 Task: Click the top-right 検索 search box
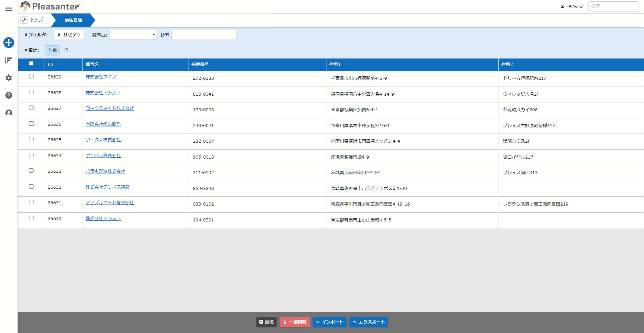(613, 6)
